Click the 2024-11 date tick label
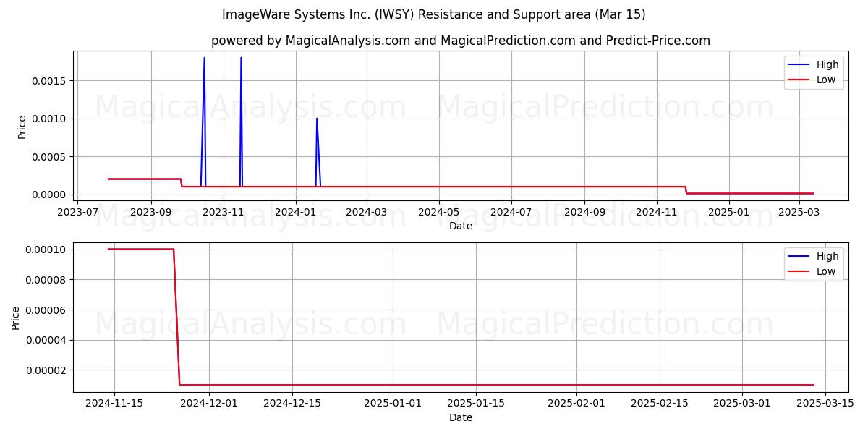This screenshot has height=434, width=868. pos(657,213)
